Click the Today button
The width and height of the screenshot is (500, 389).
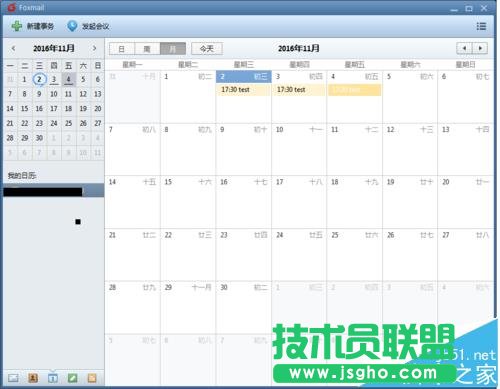(207, 49)
